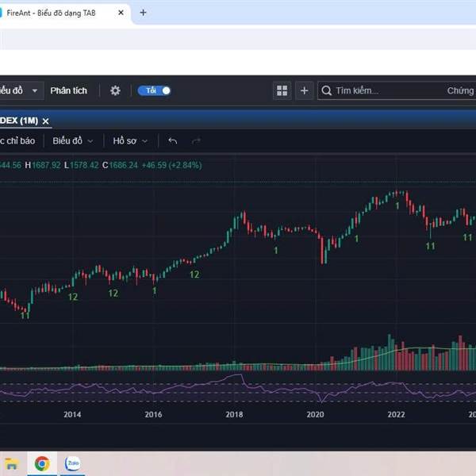Viewport: 476px width, 476px height.
Task: Click the undo arrow in the chart toolbar
Action: pos(173,140)
